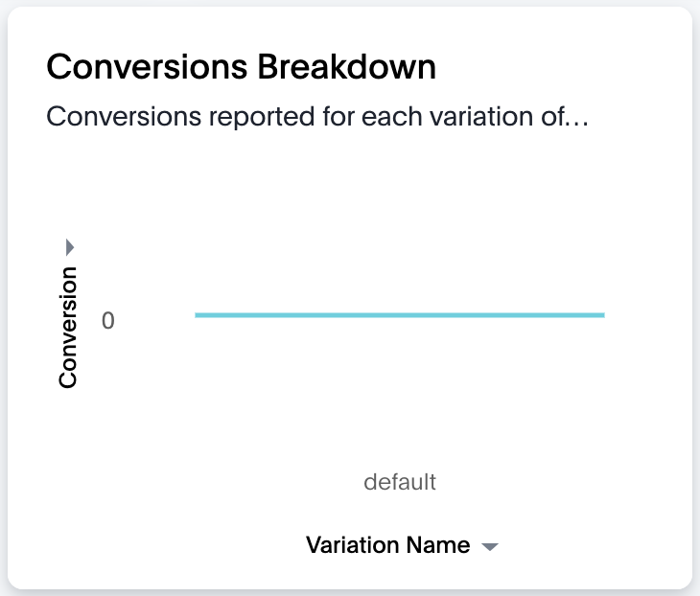Click the left end of teal line
700x596 pixels.
coord(198,315)
